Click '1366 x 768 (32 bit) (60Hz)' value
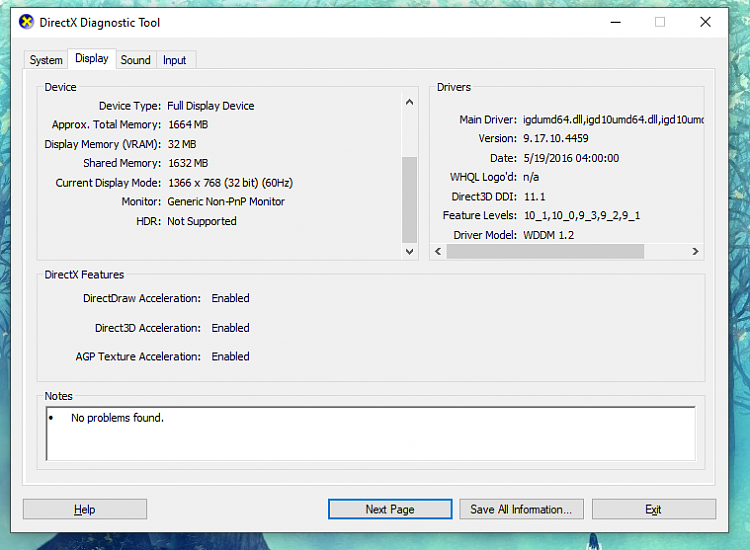This screenshot has height=550, width=750. tap(231, 183)
